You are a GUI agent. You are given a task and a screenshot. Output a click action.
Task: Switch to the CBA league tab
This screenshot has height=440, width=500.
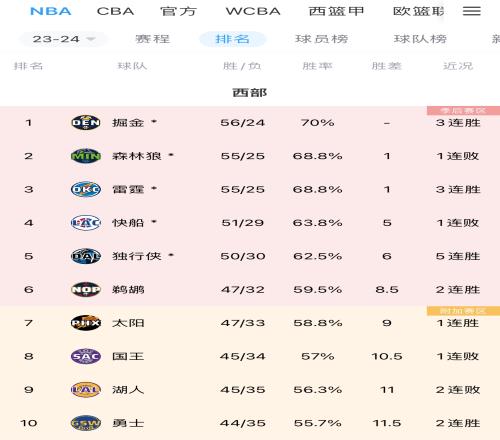pos(115,11)
